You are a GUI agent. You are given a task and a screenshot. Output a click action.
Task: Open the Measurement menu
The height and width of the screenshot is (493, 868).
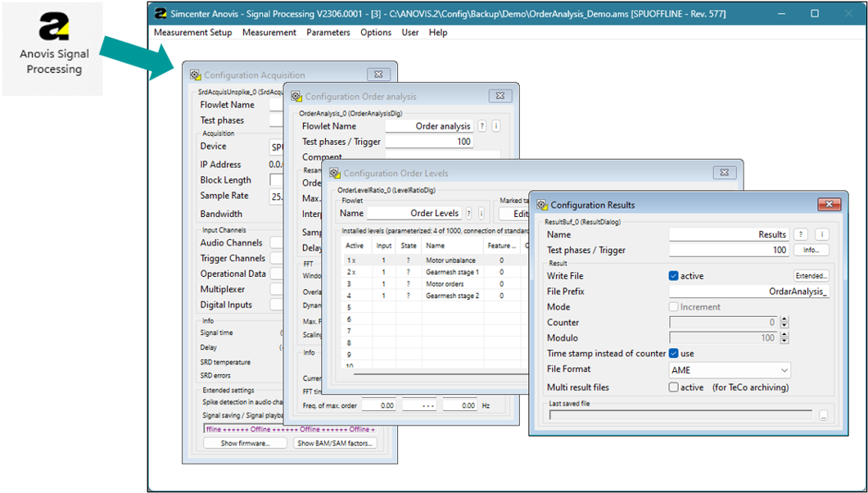269,32
